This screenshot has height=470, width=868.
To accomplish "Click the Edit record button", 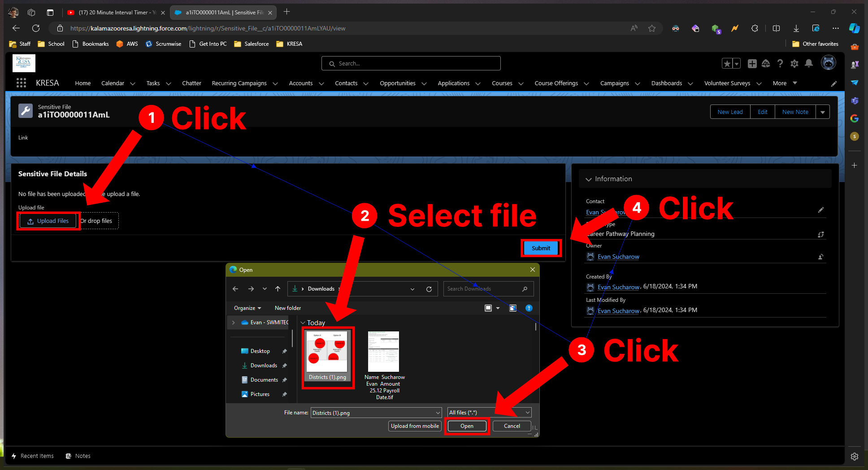I will [x=762, y=112].
